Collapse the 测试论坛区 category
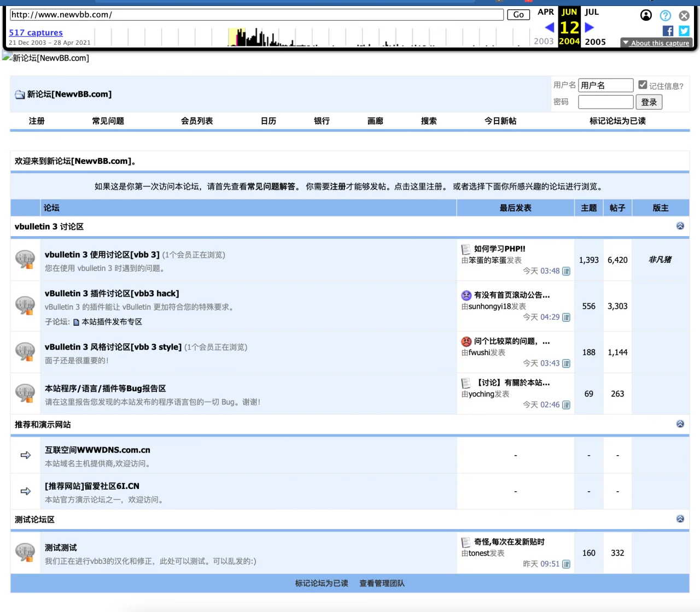Viewport: 700px width, 612px height. (680, 519)
